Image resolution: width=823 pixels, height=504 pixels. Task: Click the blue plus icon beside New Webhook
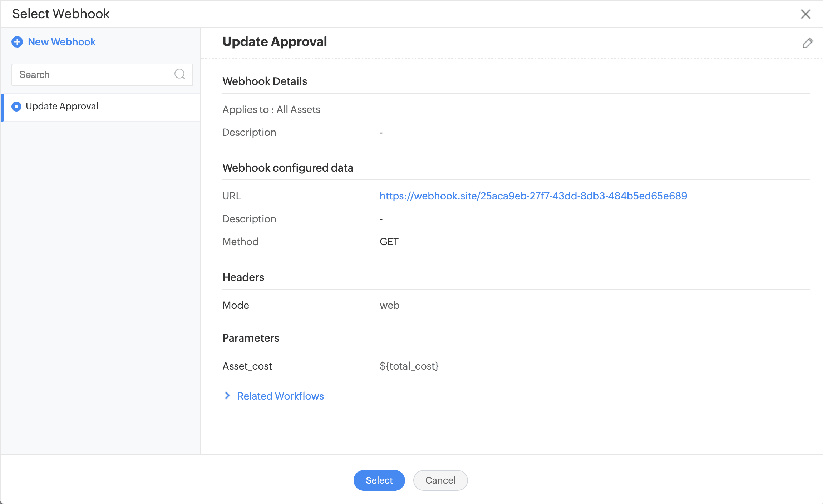pos(17,42)
